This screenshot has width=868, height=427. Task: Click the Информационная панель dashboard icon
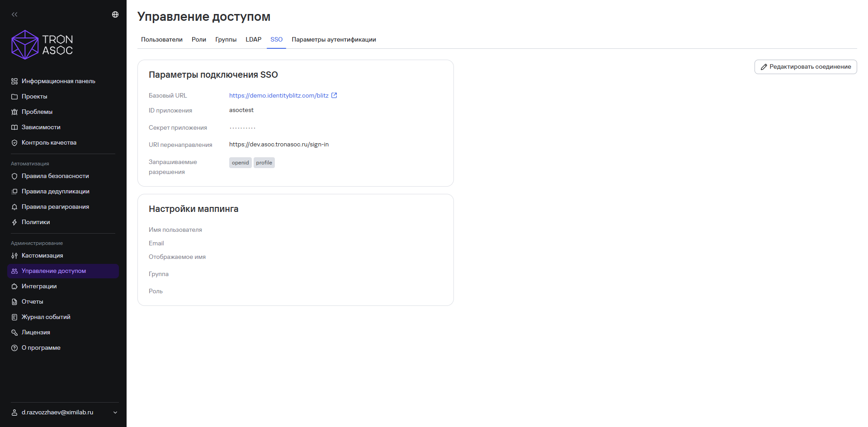[14, 81]
